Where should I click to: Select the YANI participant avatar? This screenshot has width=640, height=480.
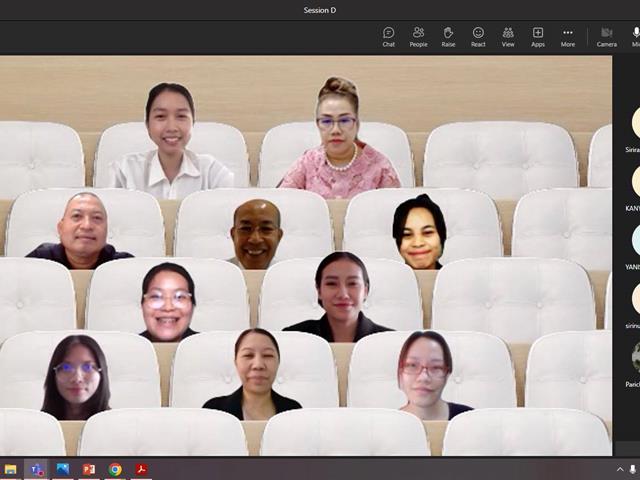tap(636, 240)
